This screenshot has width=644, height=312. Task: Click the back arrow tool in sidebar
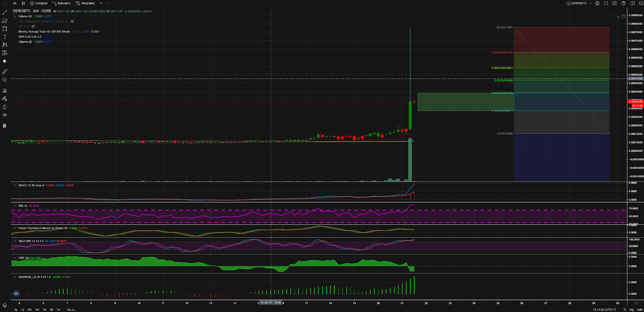(5, 61)
